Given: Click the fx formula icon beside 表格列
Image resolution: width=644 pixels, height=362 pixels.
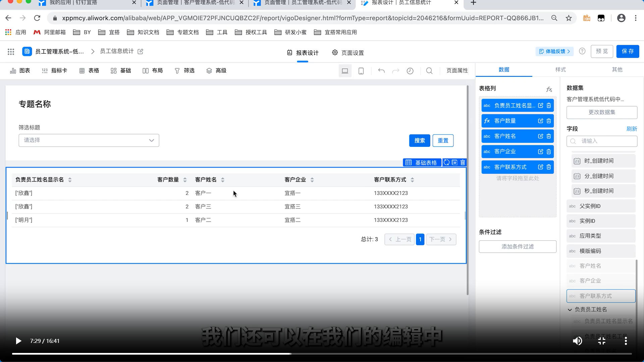Looking at the screenshot, I should pyautogui.click(x=549, y=89).
